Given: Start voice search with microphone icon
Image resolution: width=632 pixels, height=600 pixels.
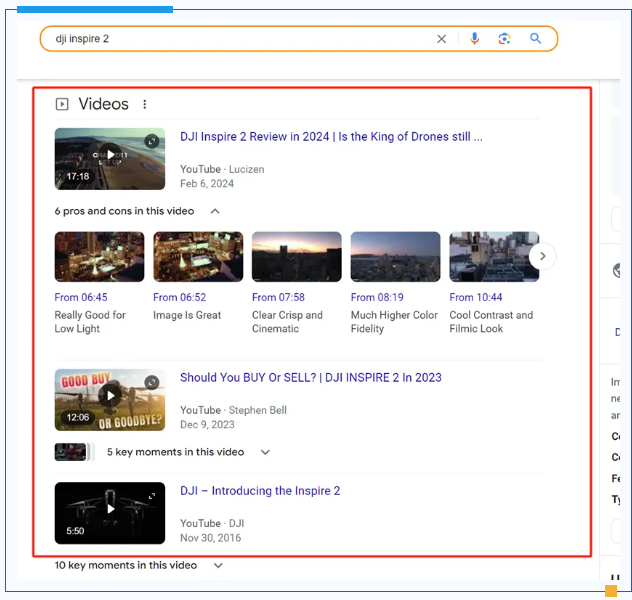Looking at the screenshot, I should point(474,39).
